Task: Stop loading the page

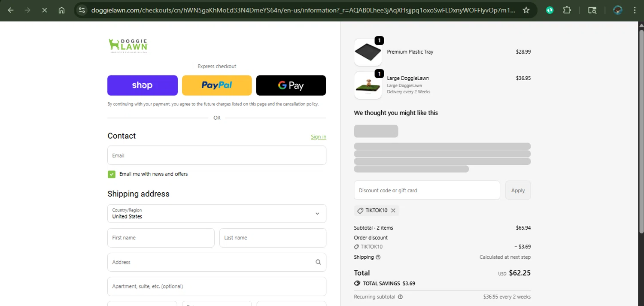Action: point(44,10)
